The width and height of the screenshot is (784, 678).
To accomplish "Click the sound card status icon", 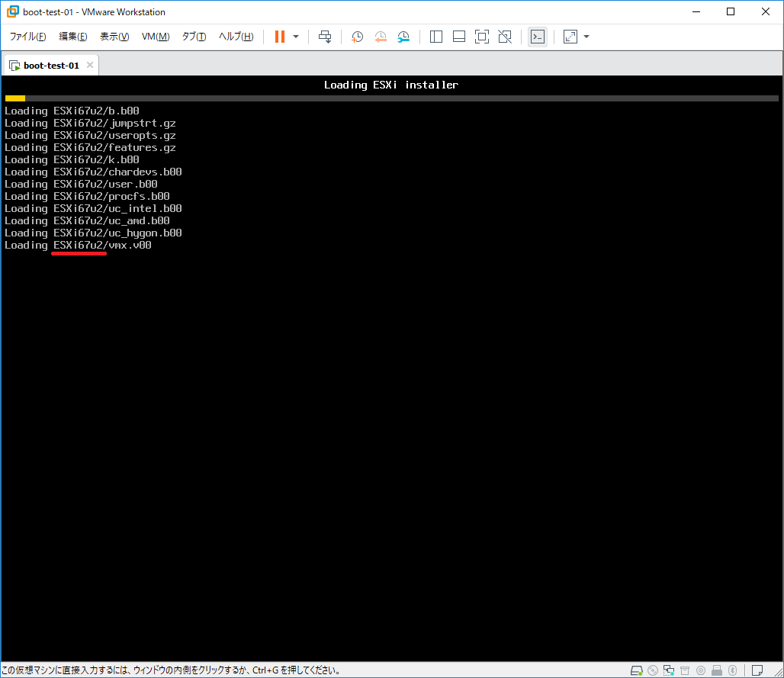I will 701,670.
